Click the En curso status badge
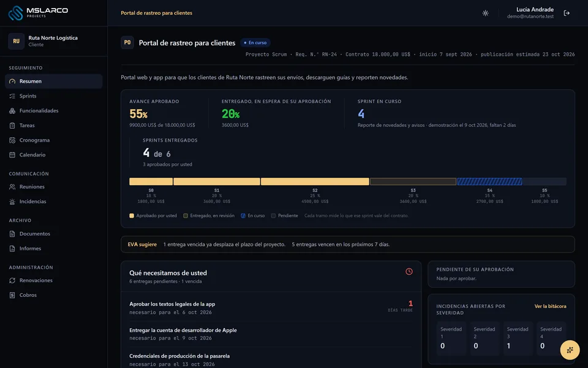This screenshot has width=588, height=368. tap(255, 43)
